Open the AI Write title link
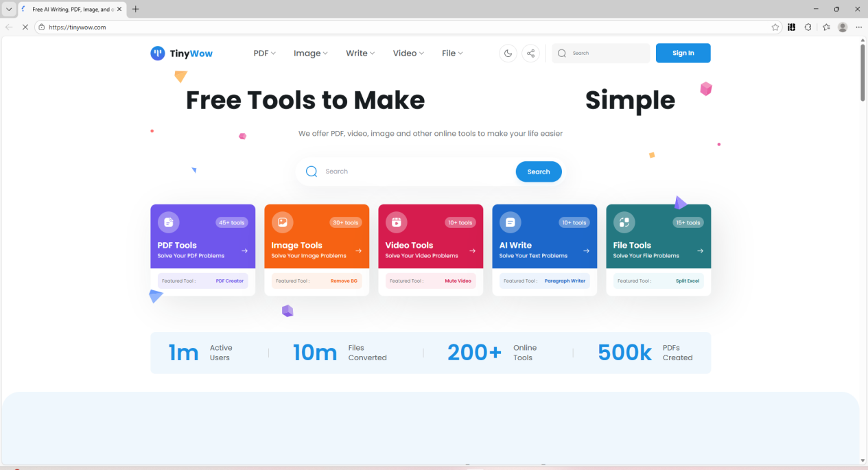 click(515, 245)
